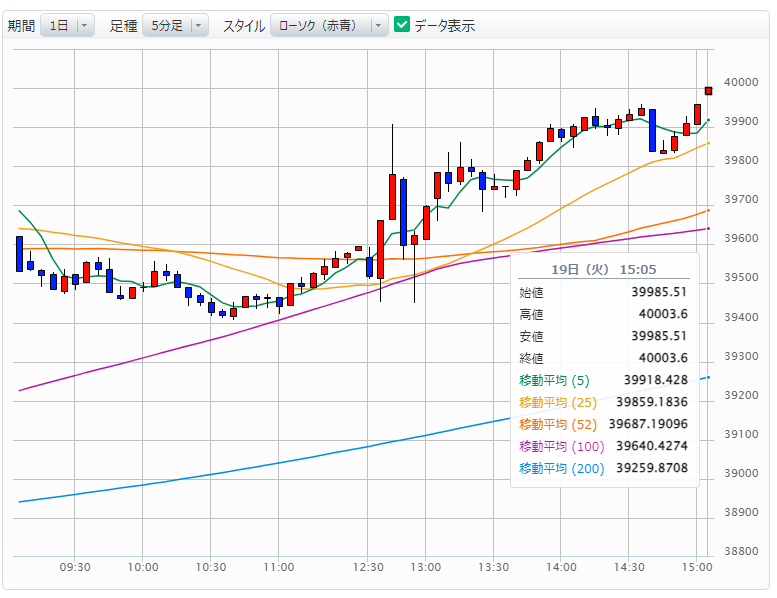This screenshot has height=598, width=777.
Task: Open the 期間 dropdown showing 1日
Action: 67,26
